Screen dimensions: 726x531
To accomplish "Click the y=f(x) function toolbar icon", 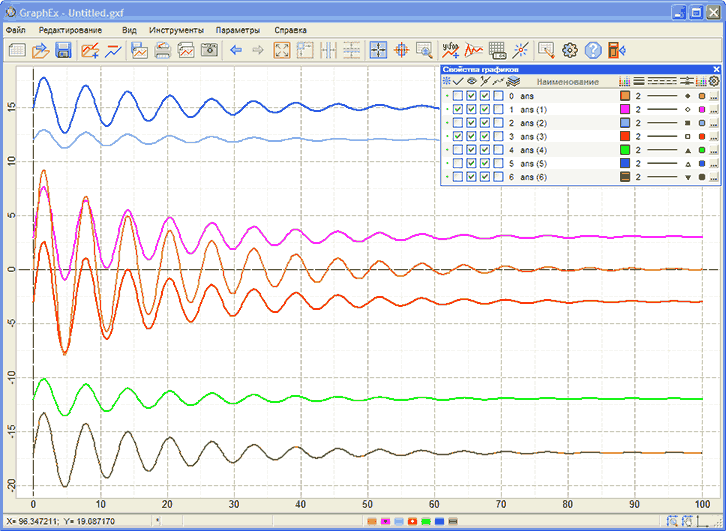I will pyautogui.click(x=450, y=50).
